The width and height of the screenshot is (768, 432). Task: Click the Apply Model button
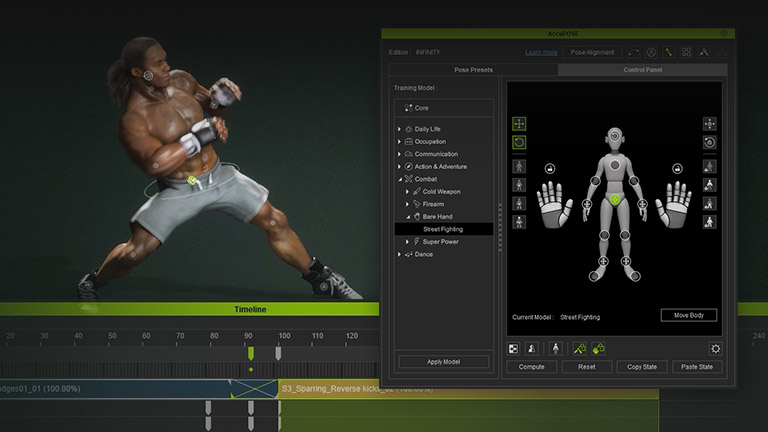[x=444, y=361]
